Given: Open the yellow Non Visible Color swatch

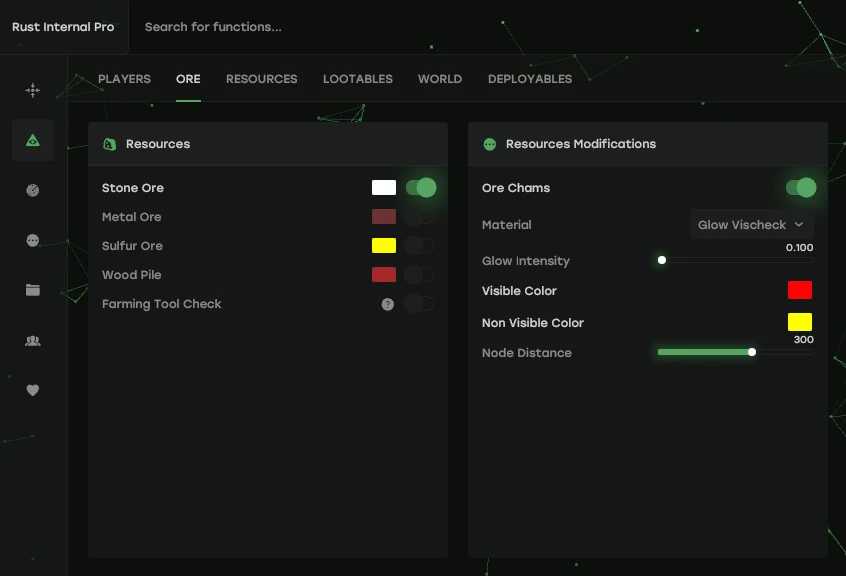Looking at the screenshot, I should (800, 322).
